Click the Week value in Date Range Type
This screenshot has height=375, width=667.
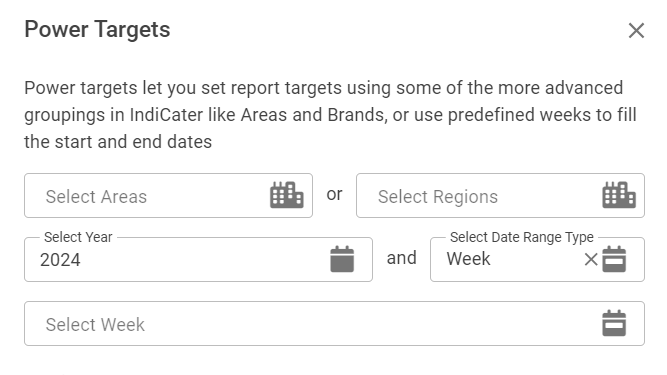[468, 259]
